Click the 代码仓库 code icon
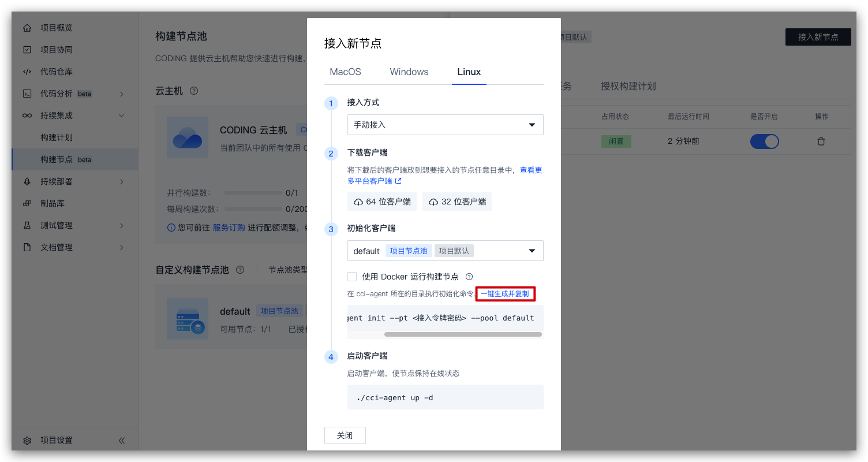Image resolution: width=868 pixels, height=462 pixels. tap(27, 72)
